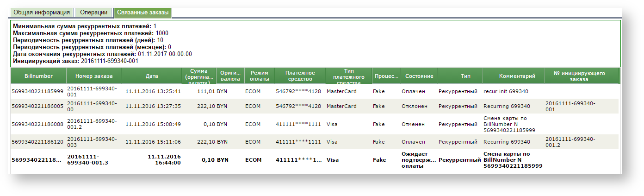
Task: Switch to the Операции tab
Action: (93, 13)
